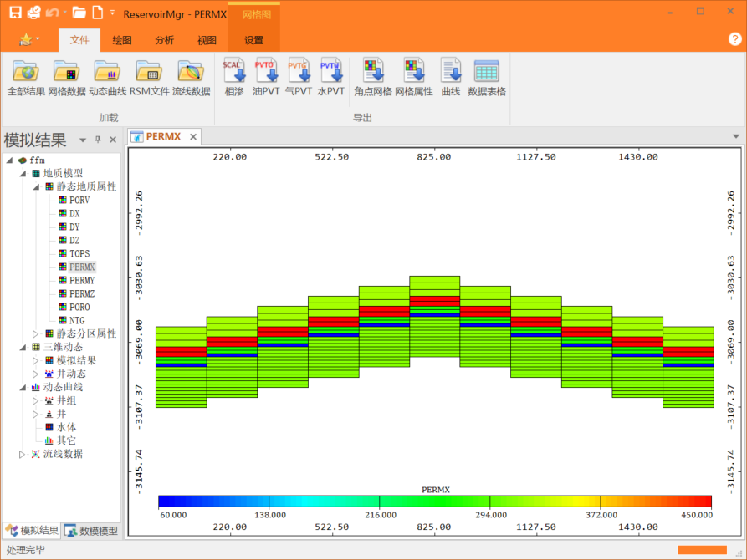Select the PERMX document tab

point(163,137)
